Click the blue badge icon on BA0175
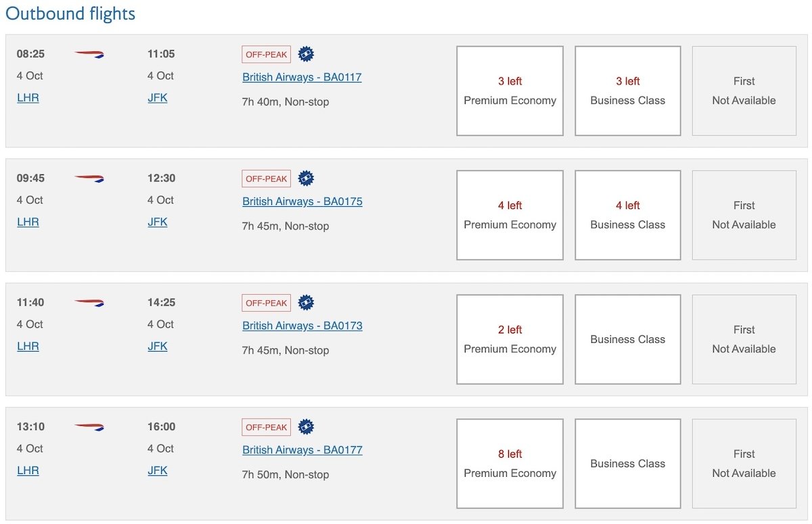This screenshot has width=812, height=524. click(x=307, y=178)
